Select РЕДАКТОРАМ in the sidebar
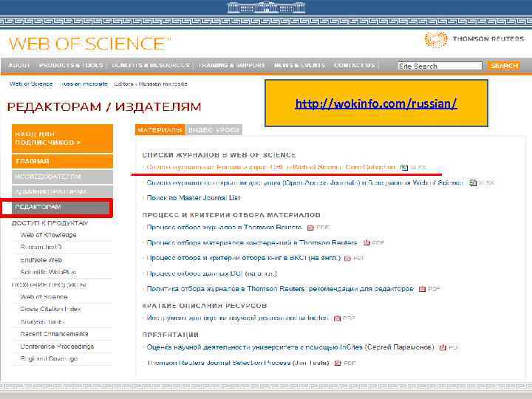Image resolution: width=532 pixels, height=399 pixels. [x=62, y=208]
